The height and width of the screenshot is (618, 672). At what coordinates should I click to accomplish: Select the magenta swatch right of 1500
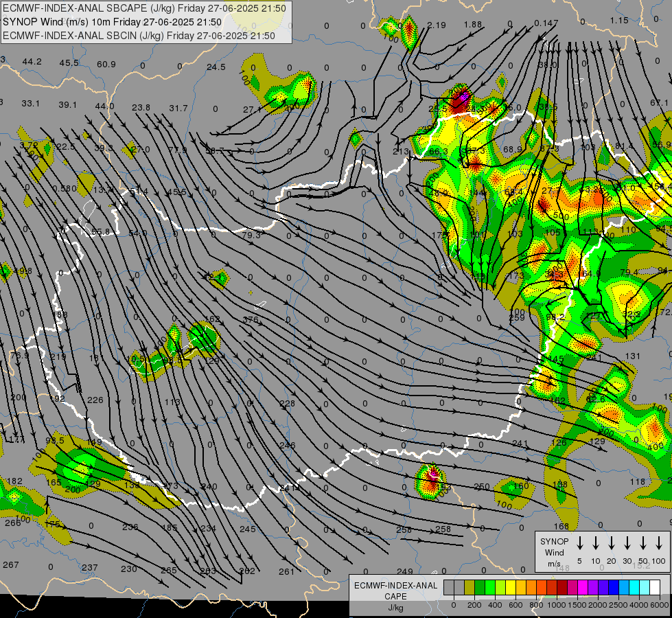583,588
